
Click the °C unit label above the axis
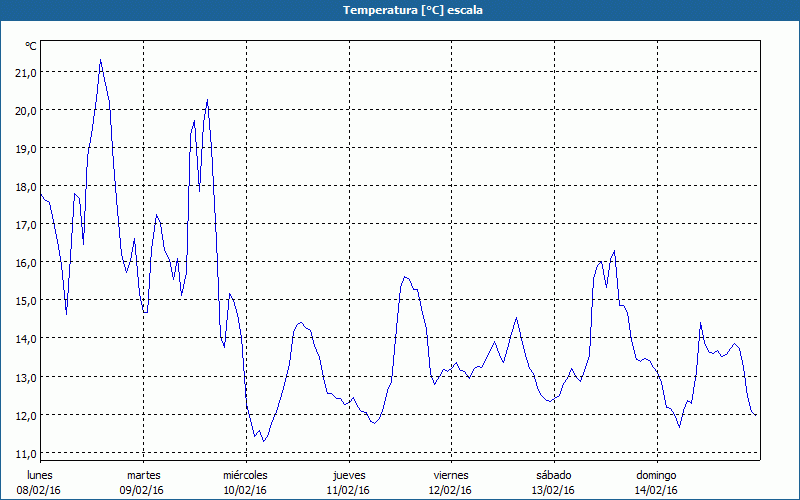pyautogui.click(x=30, y=46)
